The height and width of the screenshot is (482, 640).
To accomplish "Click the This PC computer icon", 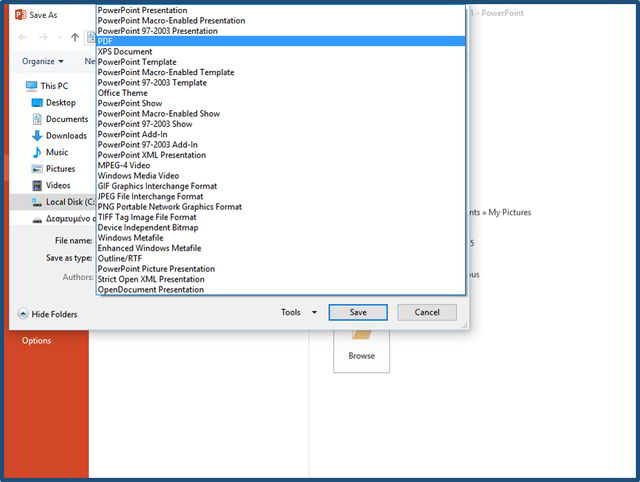I will 31,86.
